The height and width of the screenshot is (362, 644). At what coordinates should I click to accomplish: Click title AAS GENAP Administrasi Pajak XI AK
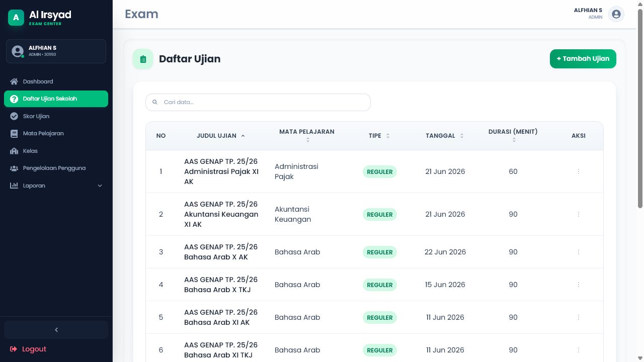tap(221, 171)
